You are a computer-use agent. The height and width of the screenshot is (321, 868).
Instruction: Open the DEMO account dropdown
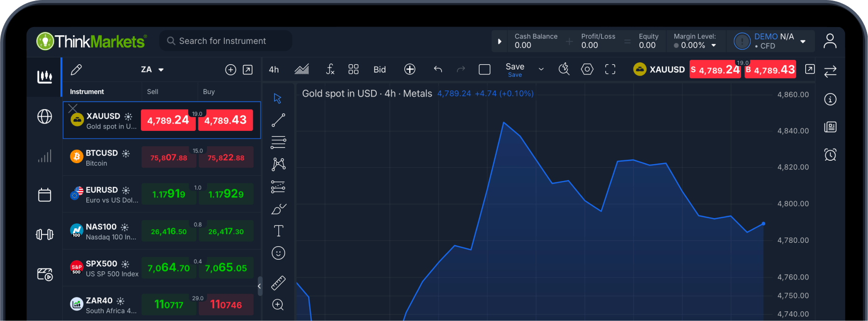pyautogui.click(x=803, y=42)
